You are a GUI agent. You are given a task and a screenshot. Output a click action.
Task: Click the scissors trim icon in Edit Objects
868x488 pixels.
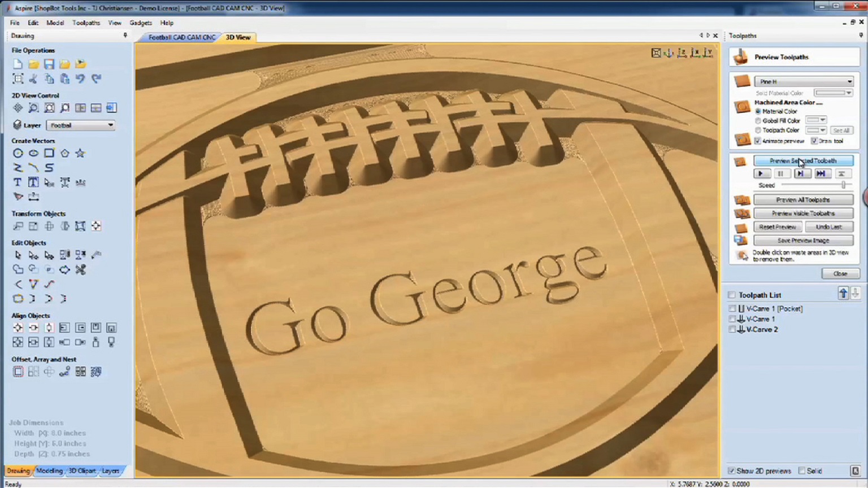(x=81, y=269)
